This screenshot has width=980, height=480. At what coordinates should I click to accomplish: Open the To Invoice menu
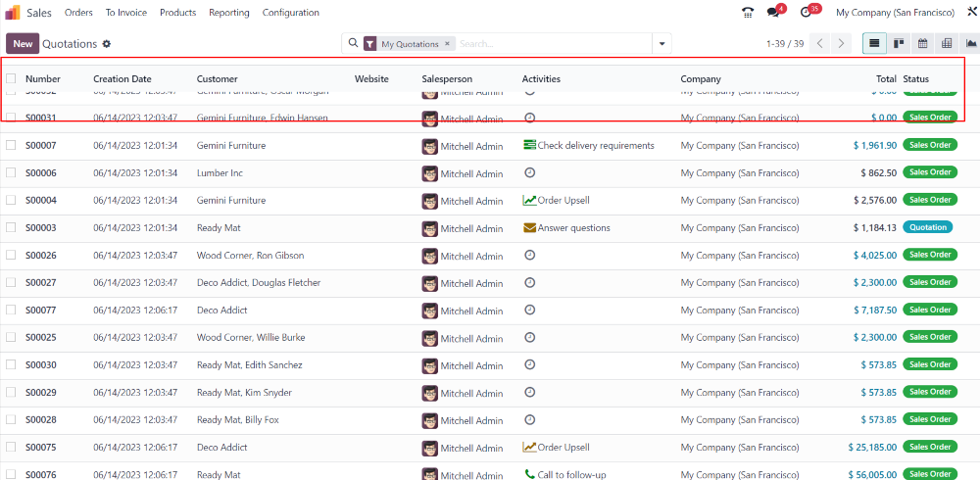tap(126, 13)
